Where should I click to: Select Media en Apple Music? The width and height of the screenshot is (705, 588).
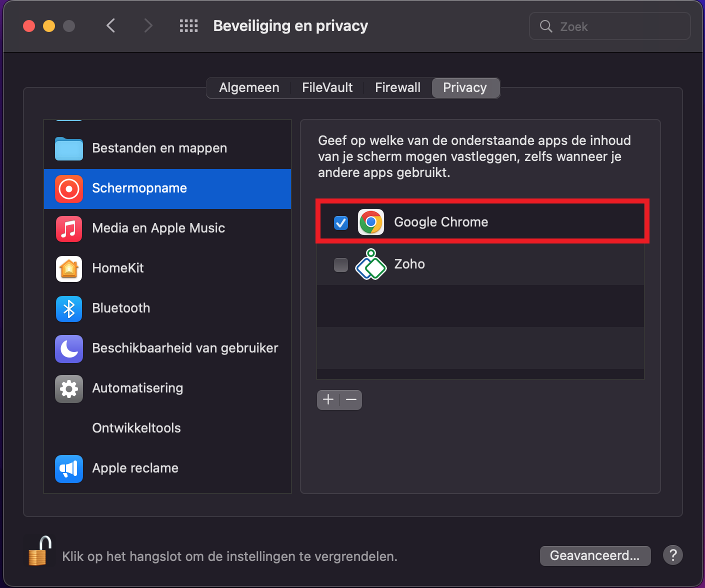pyautogui.click(x=167, y=229)
